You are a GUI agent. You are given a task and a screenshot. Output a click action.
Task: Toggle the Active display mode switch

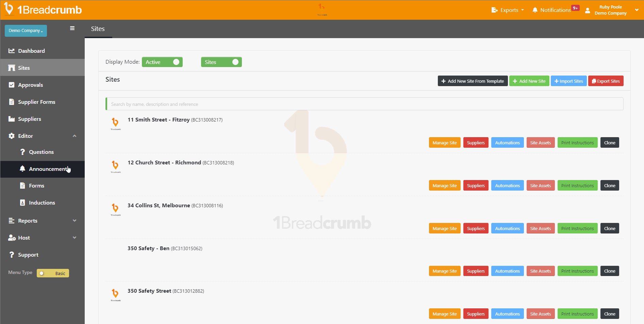[162, 62]
